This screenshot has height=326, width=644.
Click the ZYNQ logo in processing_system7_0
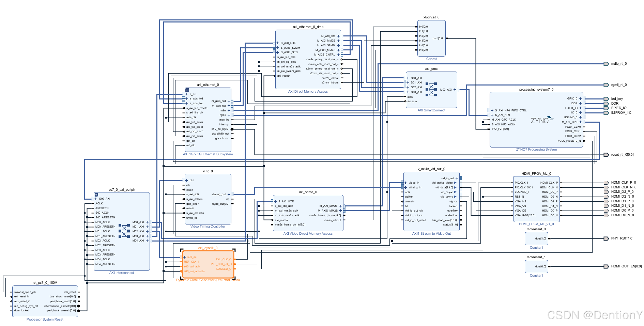(542, 120)
